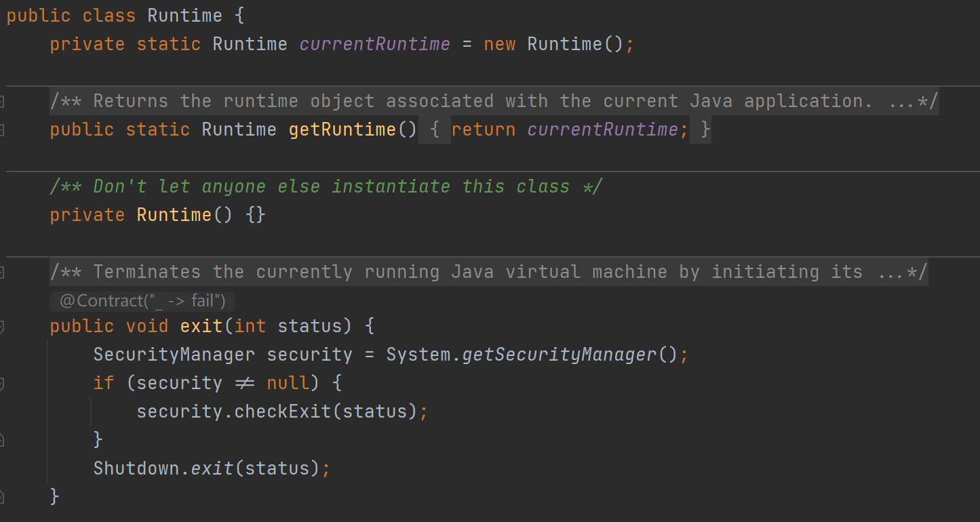
Task: Click the exit method name in its declaration
Action: click(201, 326)
